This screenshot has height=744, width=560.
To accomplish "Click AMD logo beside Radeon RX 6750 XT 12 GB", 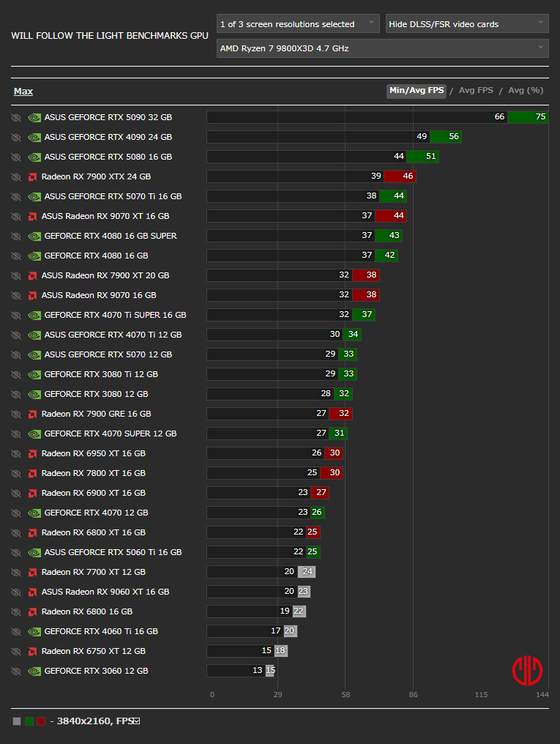I will 33,652.
